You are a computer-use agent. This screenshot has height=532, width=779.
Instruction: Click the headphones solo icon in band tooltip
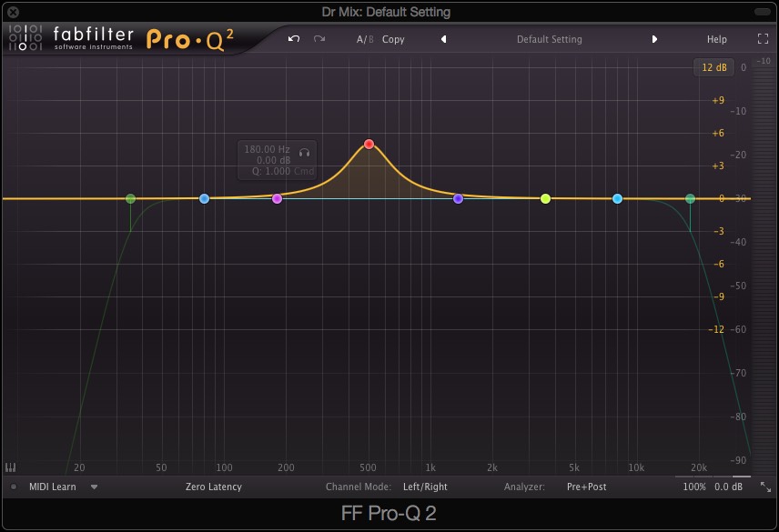304,153
